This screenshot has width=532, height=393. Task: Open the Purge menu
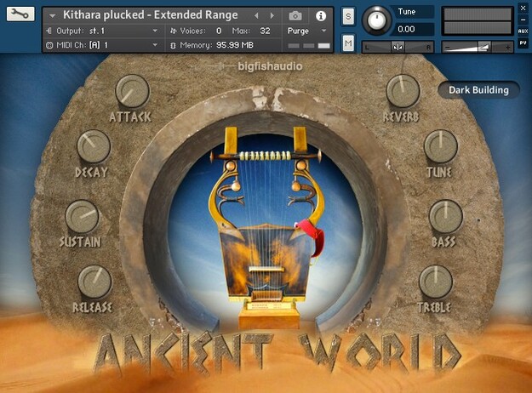[306, 31]
